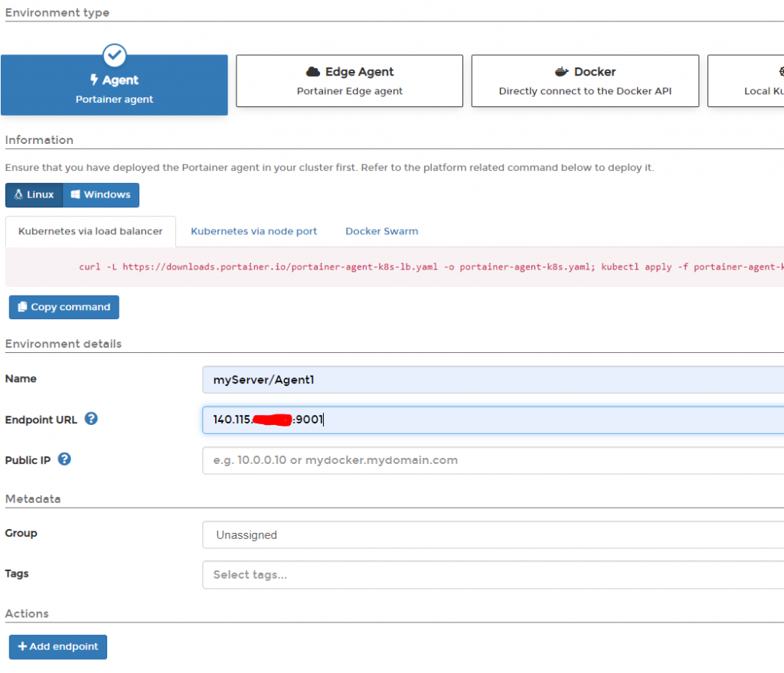Screen dimensions: 784x673
Task: Select the Local Kubernetes option card
Action: tap(746, 81)
